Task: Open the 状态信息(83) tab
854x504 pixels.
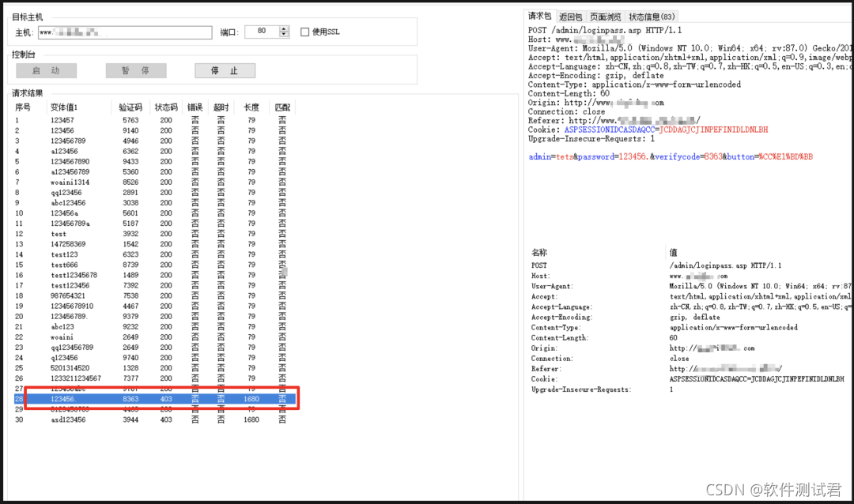Action: click(x=652, y=17)
